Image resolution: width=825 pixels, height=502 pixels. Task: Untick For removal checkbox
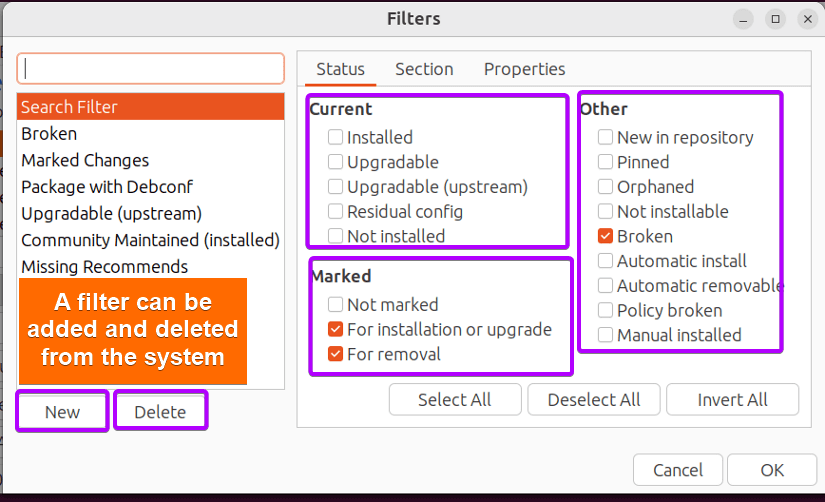[x=335, y=354]
